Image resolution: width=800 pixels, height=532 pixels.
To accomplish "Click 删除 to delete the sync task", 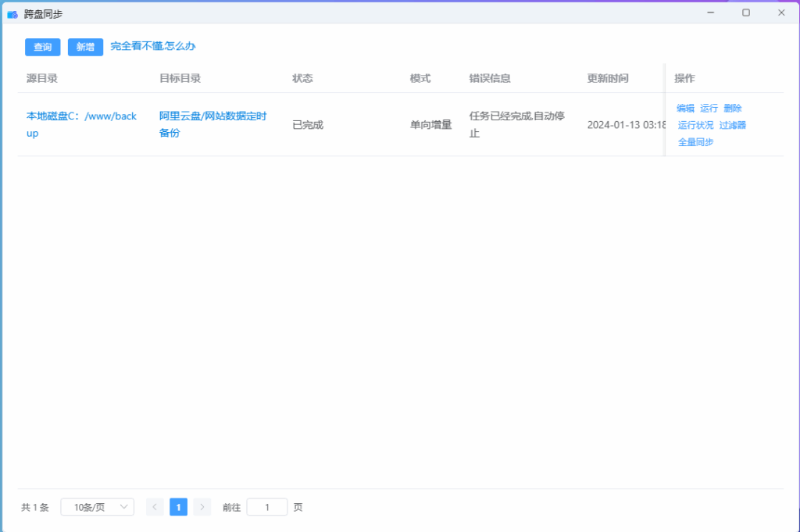I will (x=734, y=108).
